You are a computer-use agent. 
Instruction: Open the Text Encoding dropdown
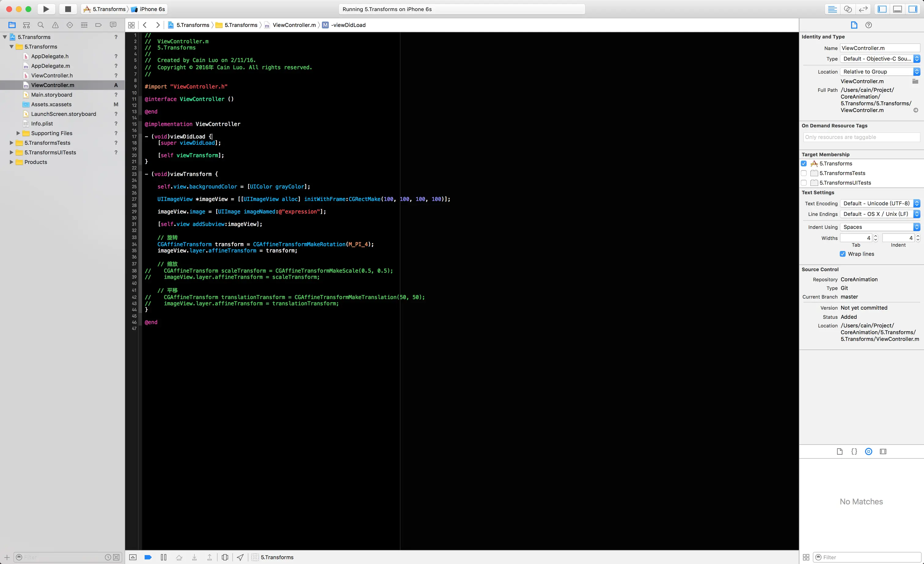[880, 203]
